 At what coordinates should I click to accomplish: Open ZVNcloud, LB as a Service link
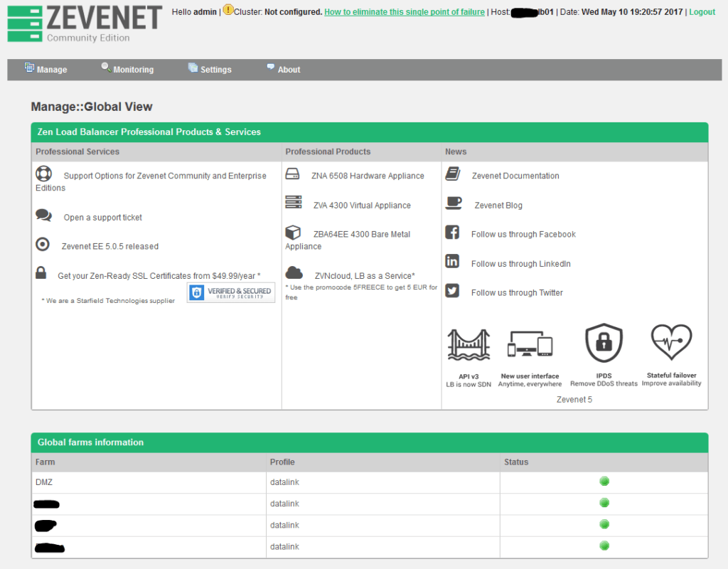tap(365, 276)
